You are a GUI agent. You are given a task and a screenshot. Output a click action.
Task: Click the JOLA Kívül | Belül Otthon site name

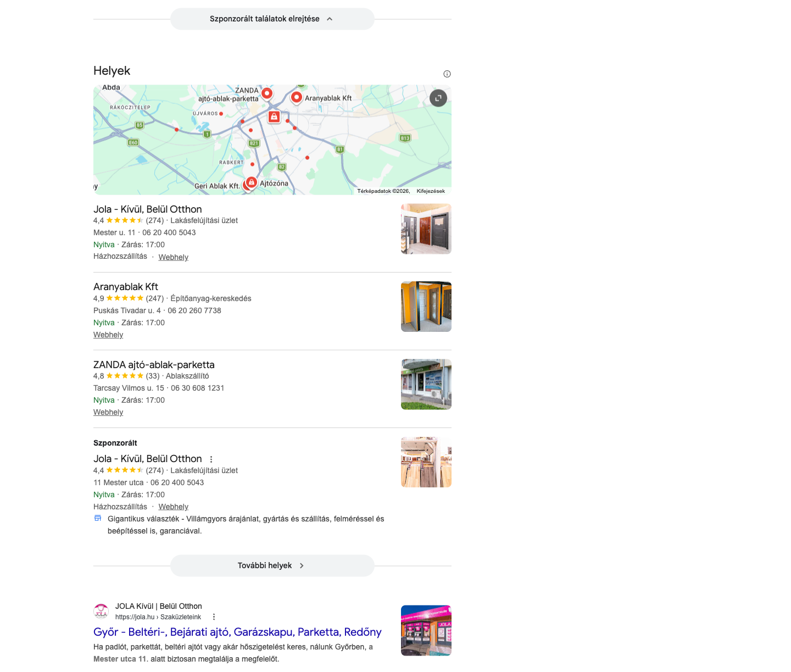point(159,606)
